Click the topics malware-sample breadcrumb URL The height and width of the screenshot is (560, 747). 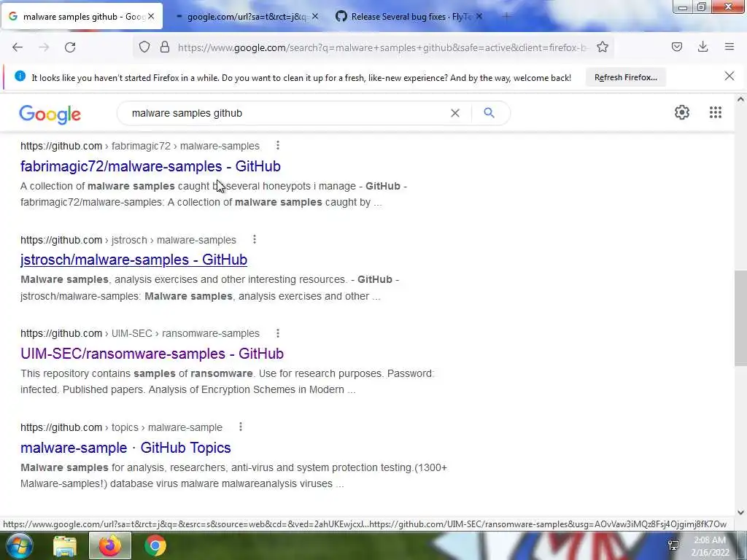(122, 427)
